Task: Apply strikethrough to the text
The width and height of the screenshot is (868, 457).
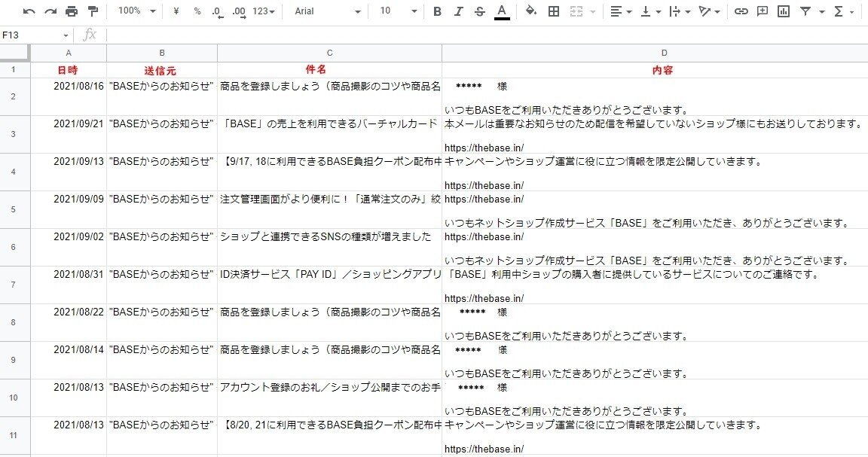Action: pyautogui.click(x=479, y=11)
